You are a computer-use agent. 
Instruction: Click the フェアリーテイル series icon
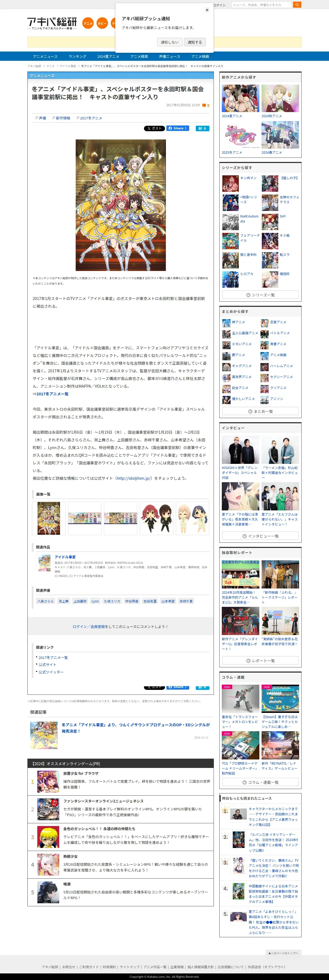click(x=230, y=241)
